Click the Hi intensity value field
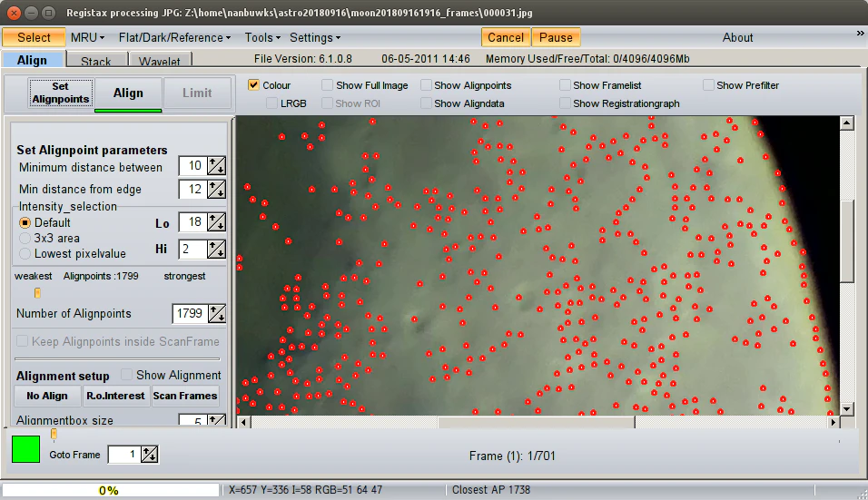The image size is (868, 500). pos(192,249)
